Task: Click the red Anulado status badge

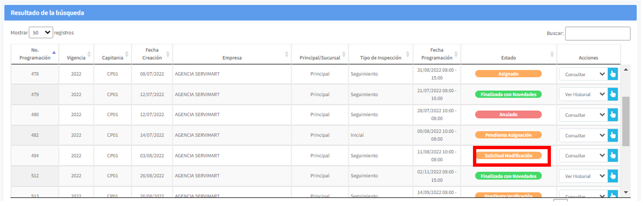Action: click(x=508, y=115)
